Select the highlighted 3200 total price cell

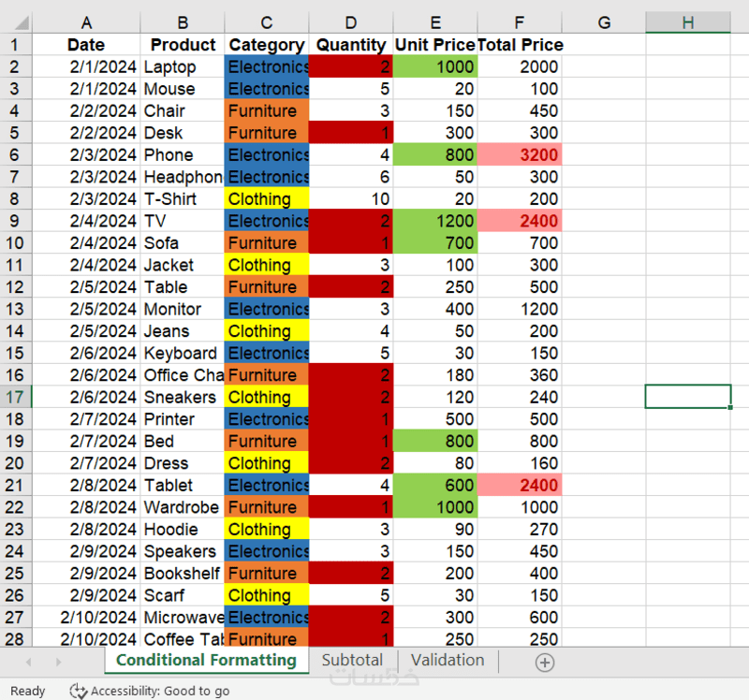click(x=520, y=154)
